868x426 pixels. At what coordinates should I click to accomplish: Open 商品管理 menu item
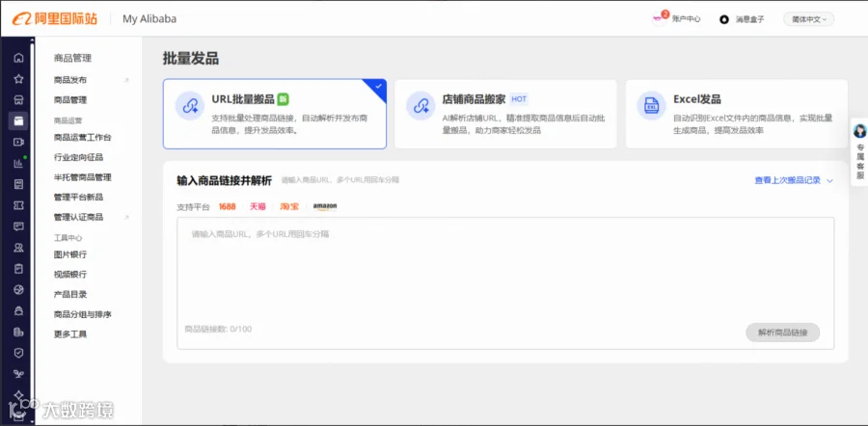click(x=70, y=100)
